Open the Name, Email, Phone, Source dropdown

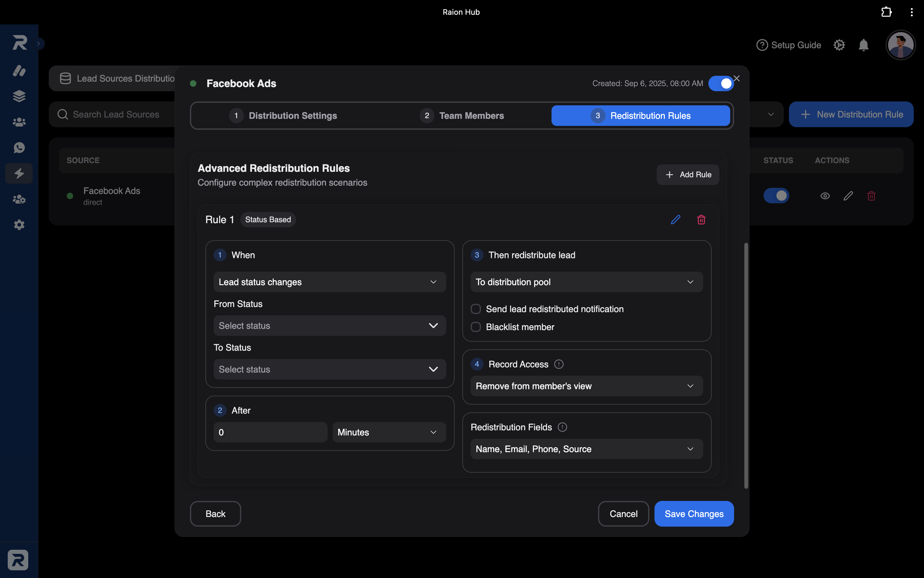pos(586,449)
